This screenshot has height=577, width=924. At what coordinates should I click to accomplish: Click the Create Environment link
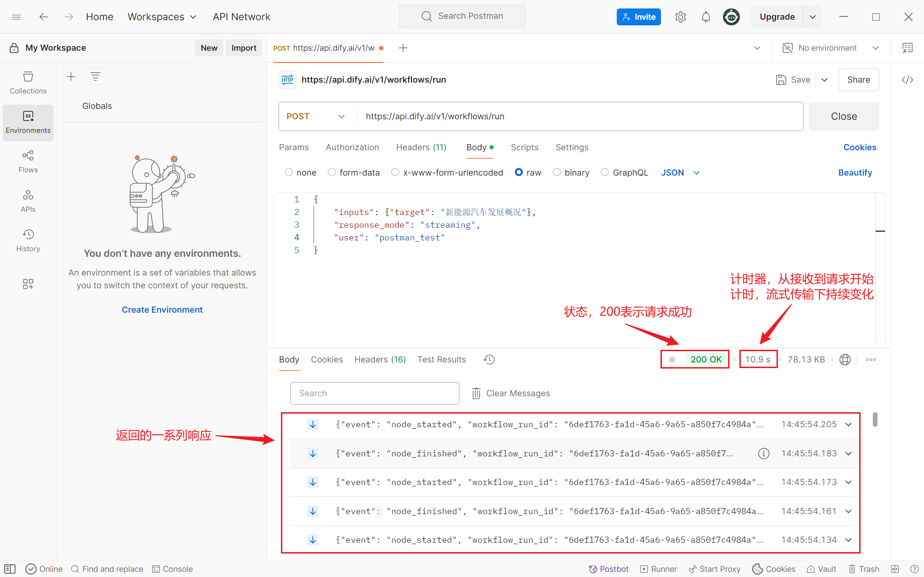coord(162,310)
